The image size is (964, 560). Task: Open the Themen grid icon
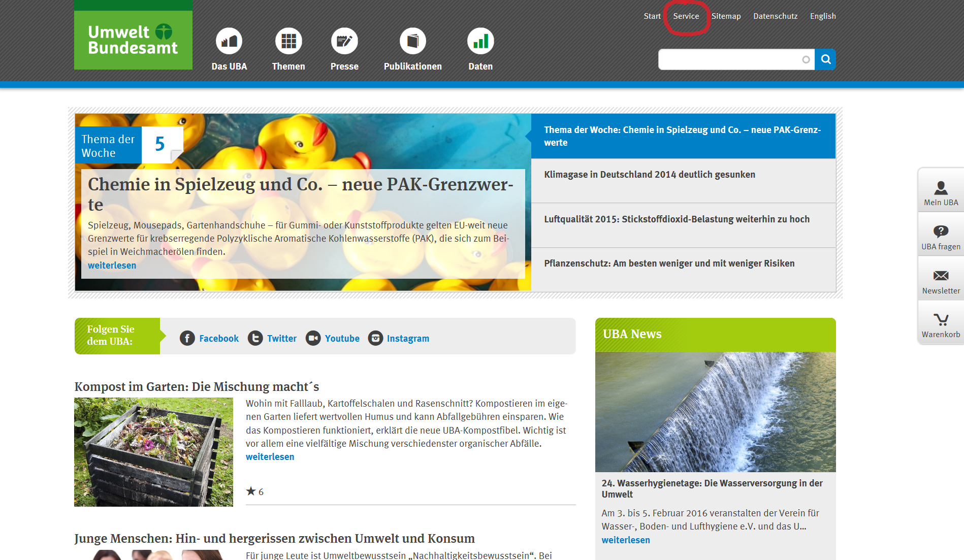click(x=288, y=41)
